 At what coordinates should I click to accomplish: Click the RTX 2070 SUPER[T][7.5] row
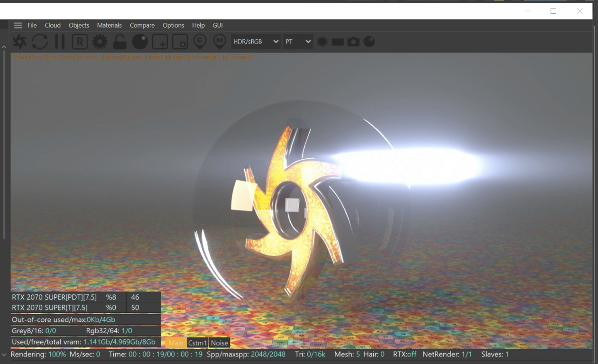[x=86, y=308]
